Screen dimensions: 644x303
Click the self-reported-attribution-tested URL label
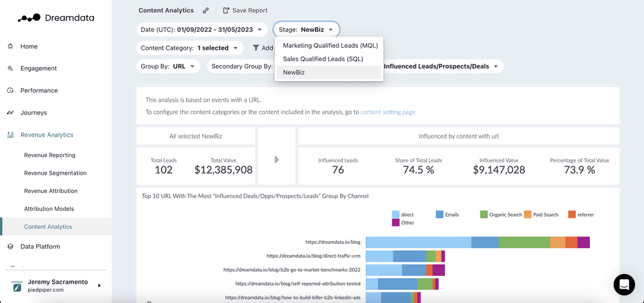pyautogui.click(x=298, y=284)
